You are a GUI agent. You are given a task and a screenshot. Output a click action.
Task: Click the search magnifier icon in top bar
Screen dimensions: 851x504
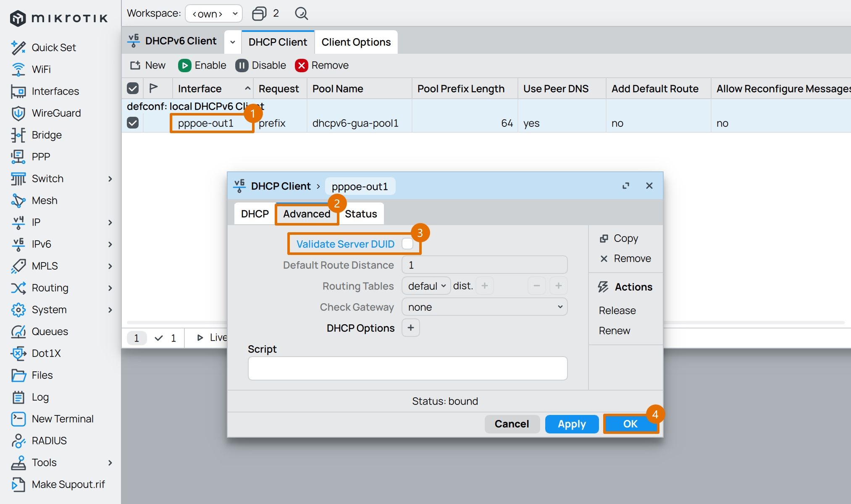(x=301, y=13)
